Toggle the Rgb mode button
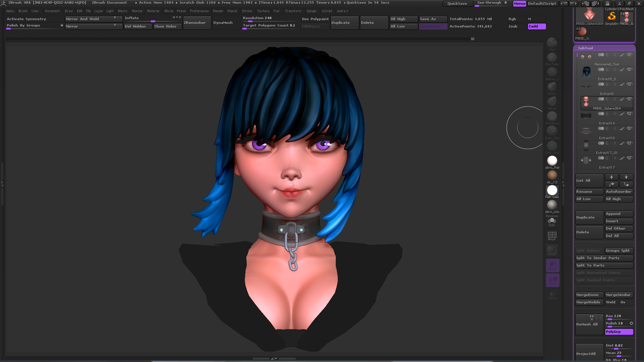Viewport: 644px width, 362px height. coord(517,19)
